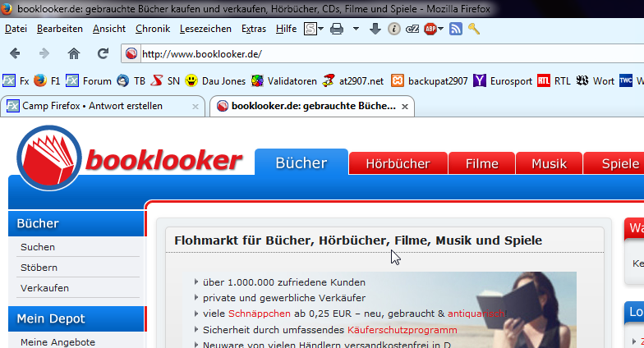This screenshot has height=348, width=644.
Task: Open downloads with the down arrow icon
Action: 375,29
